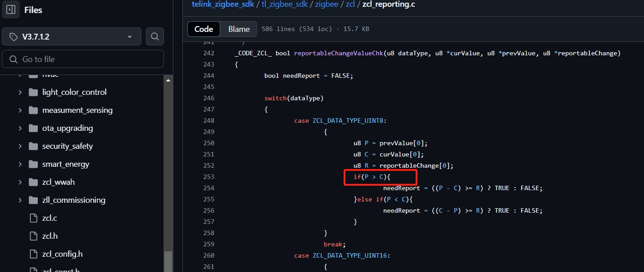Click line number 248
Screen dimensions: 644x272
coord(209,120)
